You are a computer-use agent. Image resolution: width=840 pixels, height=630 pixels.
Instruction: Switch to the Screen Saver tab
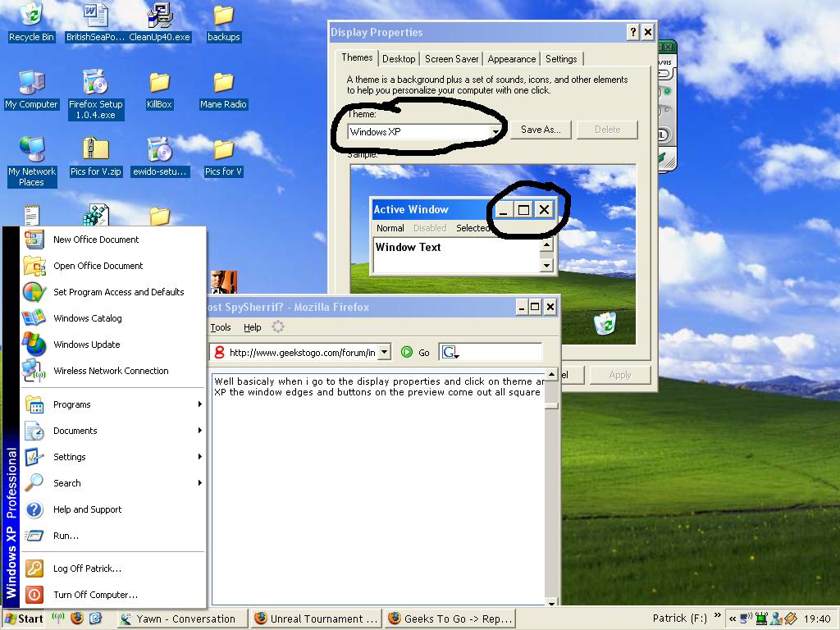point(452,59)
